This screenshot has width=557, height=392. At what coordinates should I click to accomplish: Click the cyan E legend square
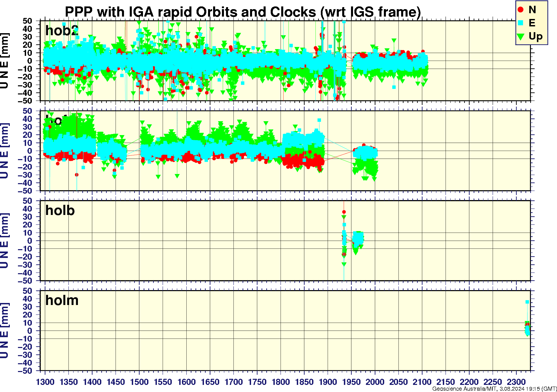tap(521, 23)
